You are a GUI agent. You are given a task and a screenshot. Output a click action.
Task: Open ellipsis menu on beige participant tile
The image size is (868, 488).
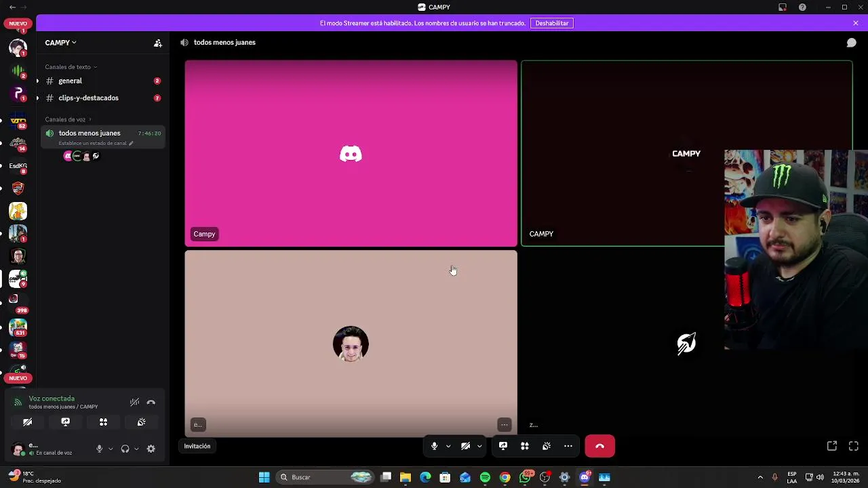tap(504, 425)
